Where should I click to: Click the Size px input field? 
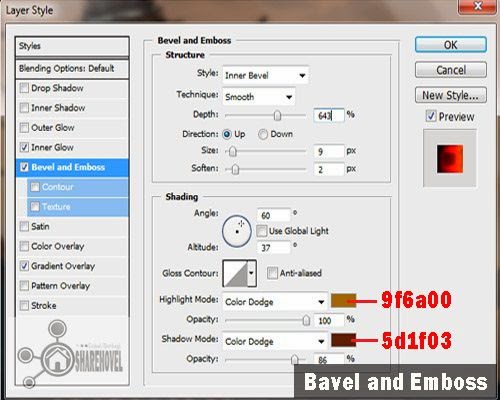329,152
